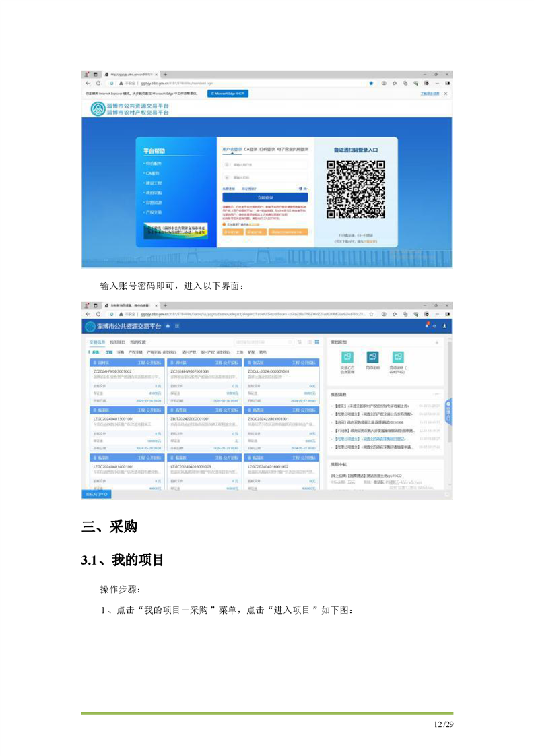Expand the plus button in 常用应用 panel
The image size is (534, 756).
click(436, 343)
